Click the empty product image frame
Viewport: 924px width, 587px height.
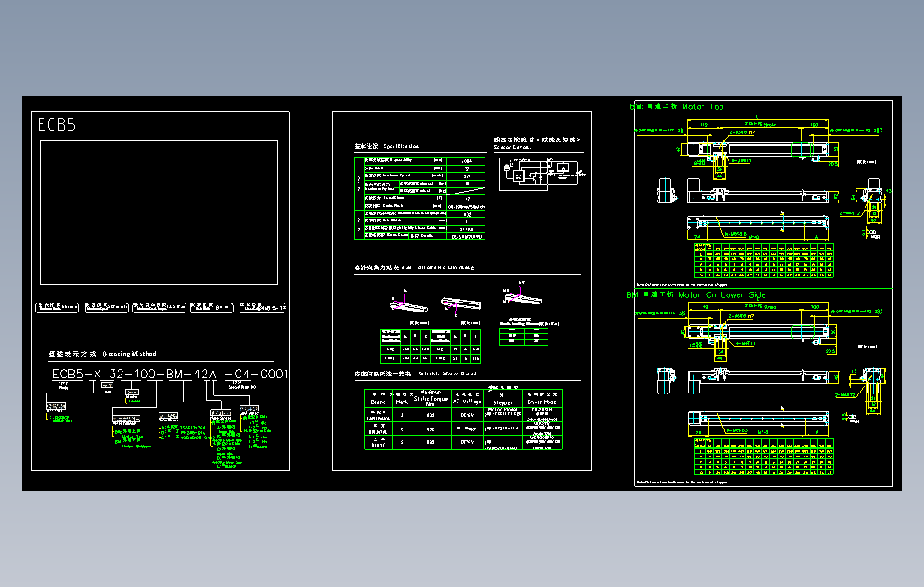point(159,212)
